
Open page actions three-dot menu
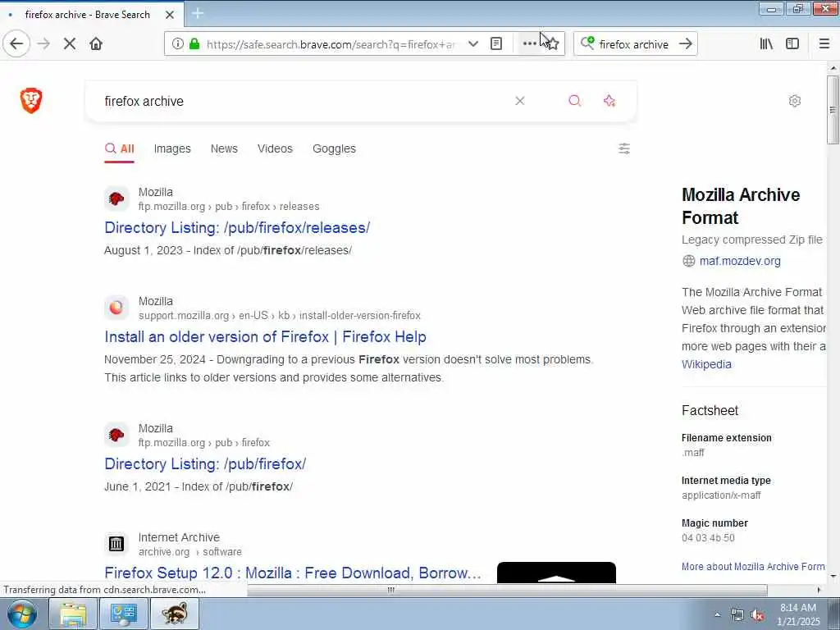click(x=529, y=44)
